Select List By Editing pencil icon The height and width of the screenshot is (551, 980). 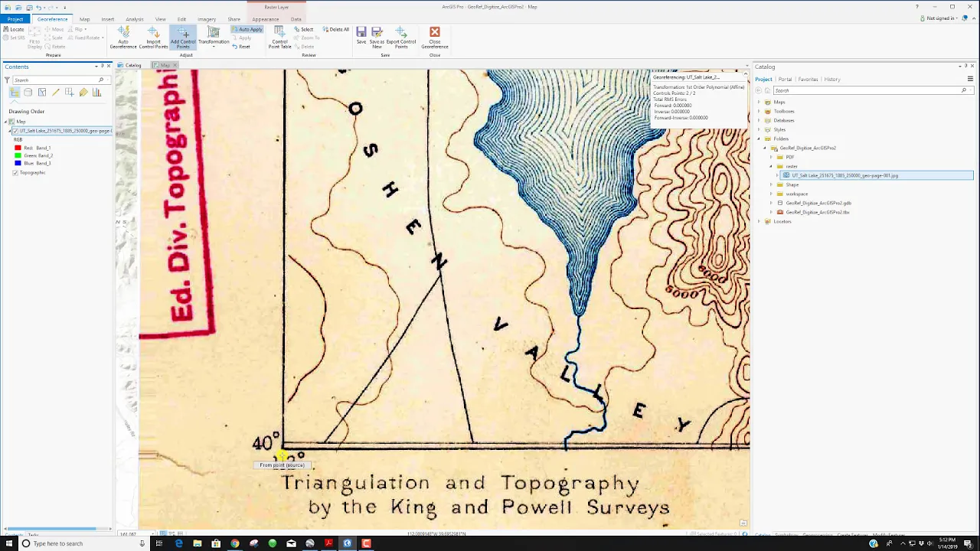pyautogui.click(x=56, y=93)
